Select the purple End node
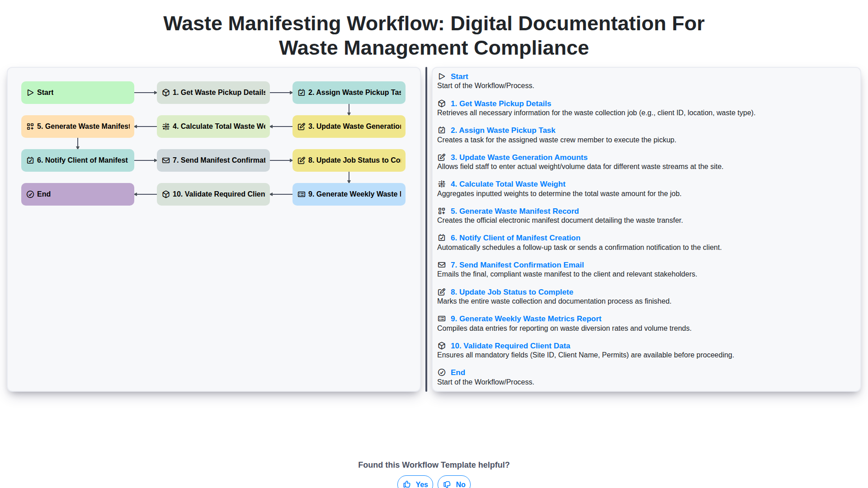Image resolution: width=868 pixels, height=488 pixels. pos(78,194)
